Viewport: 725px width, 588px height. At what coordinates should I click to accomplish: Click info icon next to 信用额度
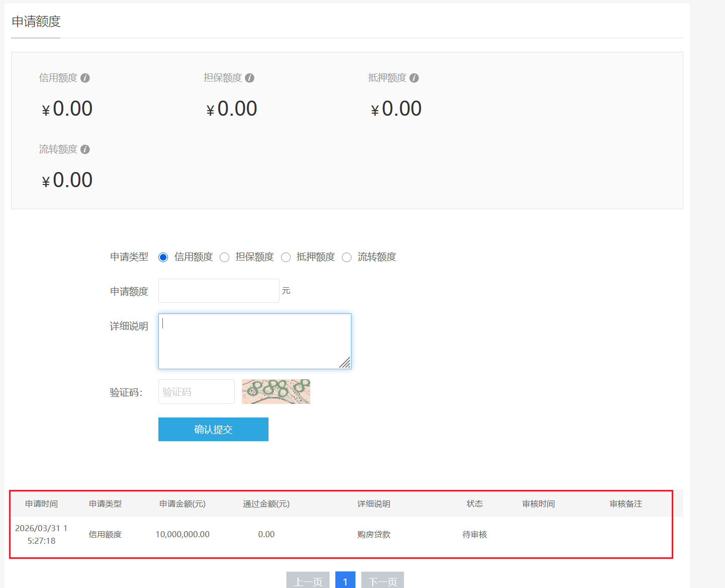point(85,78)
